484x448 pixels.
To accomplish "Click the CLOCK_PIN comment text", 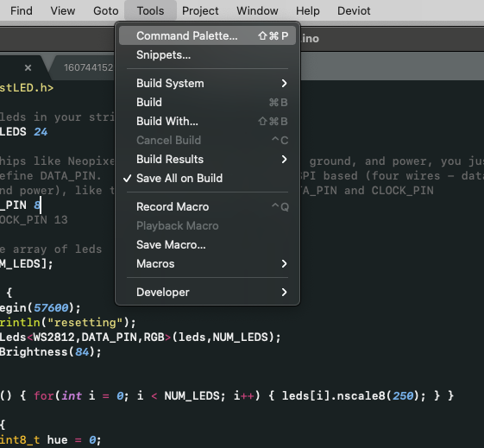I will point(403,191).
